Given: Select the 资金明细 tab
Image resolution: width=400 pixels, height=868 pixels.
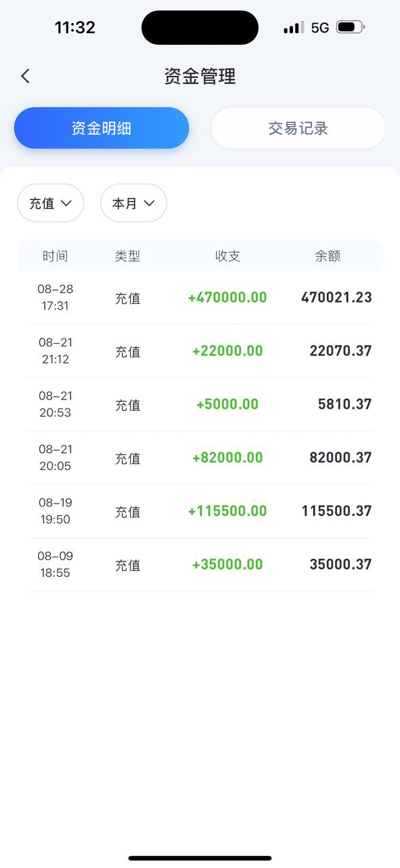Looking at the screenshot, I should point(102,127).
